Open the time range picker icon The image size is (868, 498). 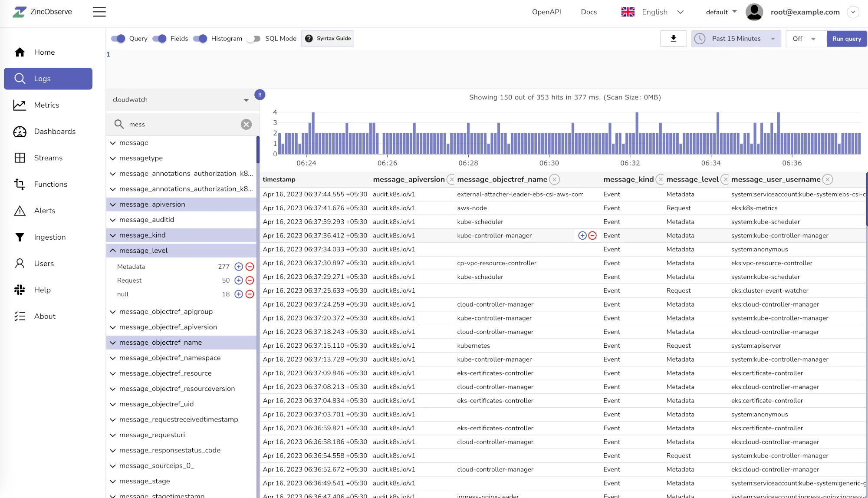[700, 38]
